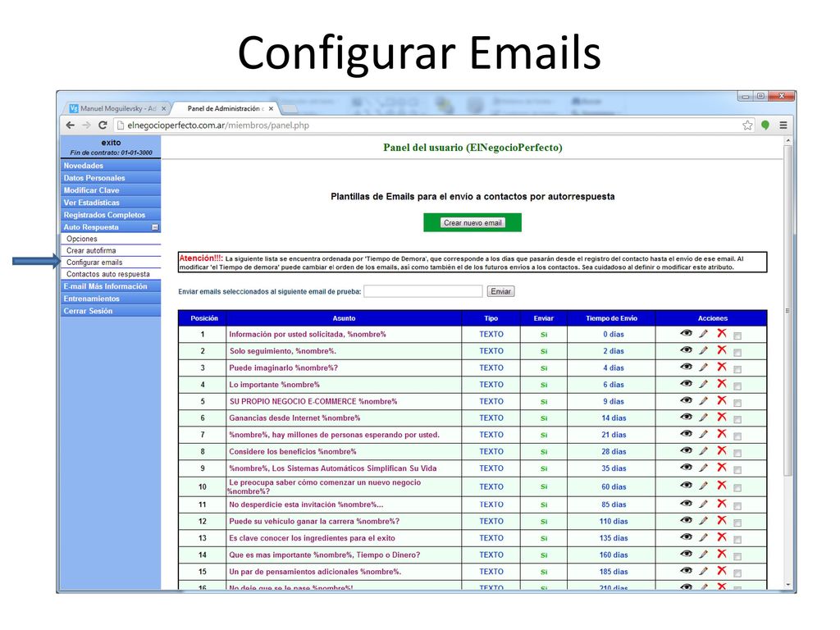View the 'Puede imaginarlo %nombre%?' email
The width and height of the screenshot is (840, 630).
tap(686, 367)
